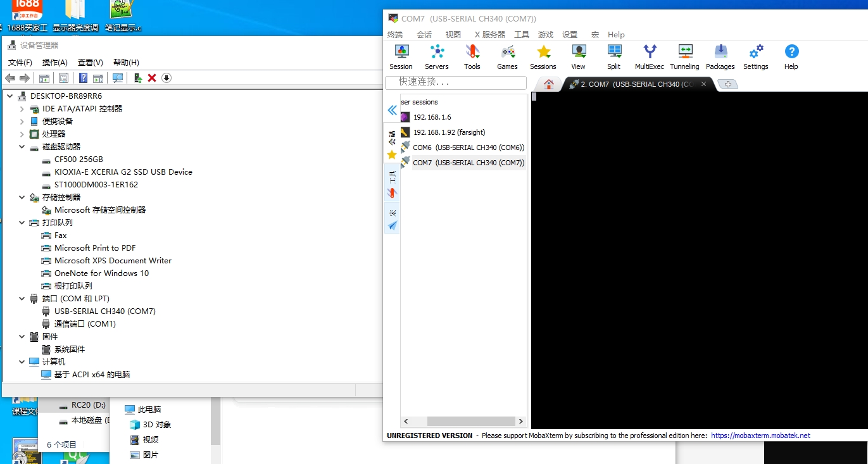Open the Tunneling tool
The image size is (868, 464).
pos(685,57)
